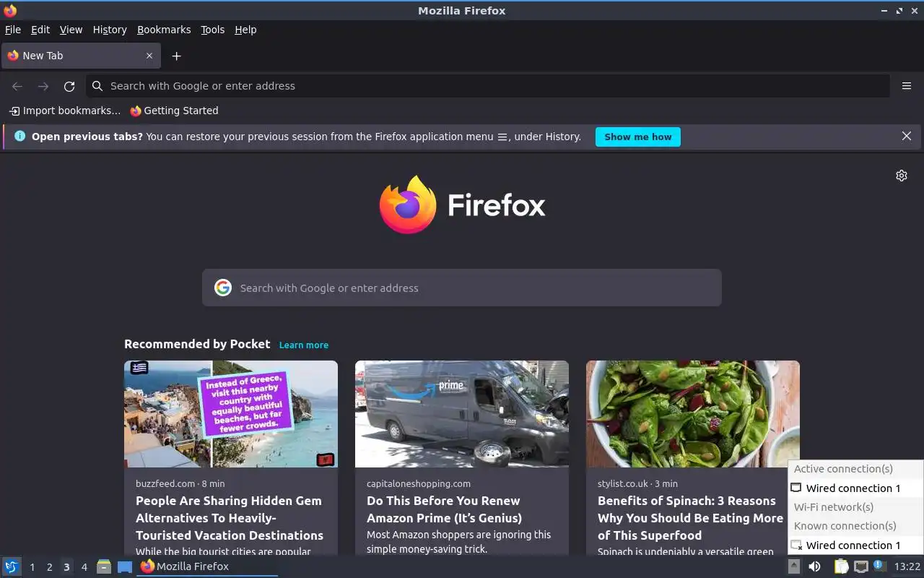Image resolution: width=924 pixels, height=578 pixels.
Task: Focus the center Google search box
Action: tap(462, 288)
